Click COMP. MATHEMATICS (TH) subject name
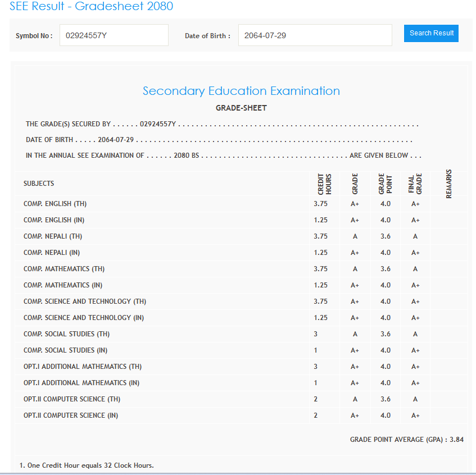476x475 pixels. tap(64, 269)
